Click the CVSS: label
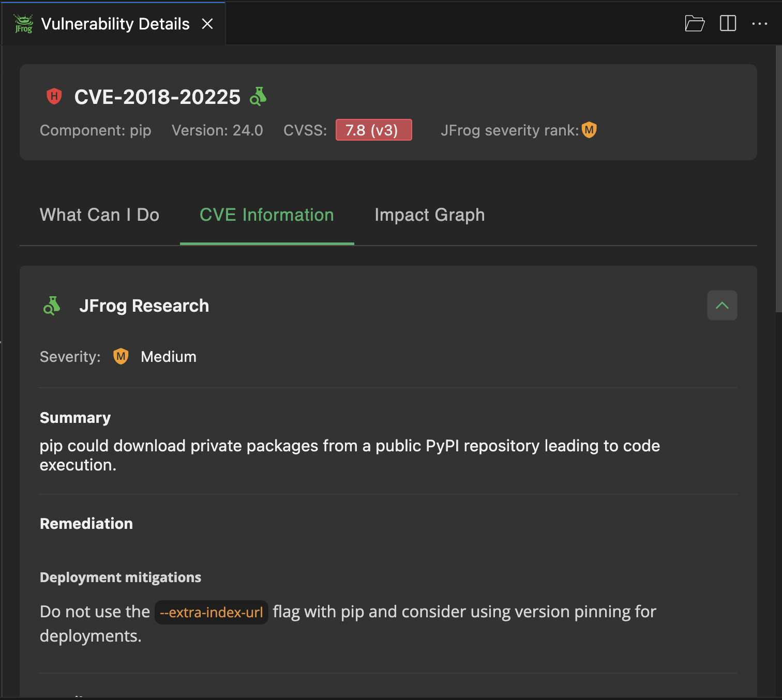The height and width of the screenshot is (700, 782). (x=305, y=130)
